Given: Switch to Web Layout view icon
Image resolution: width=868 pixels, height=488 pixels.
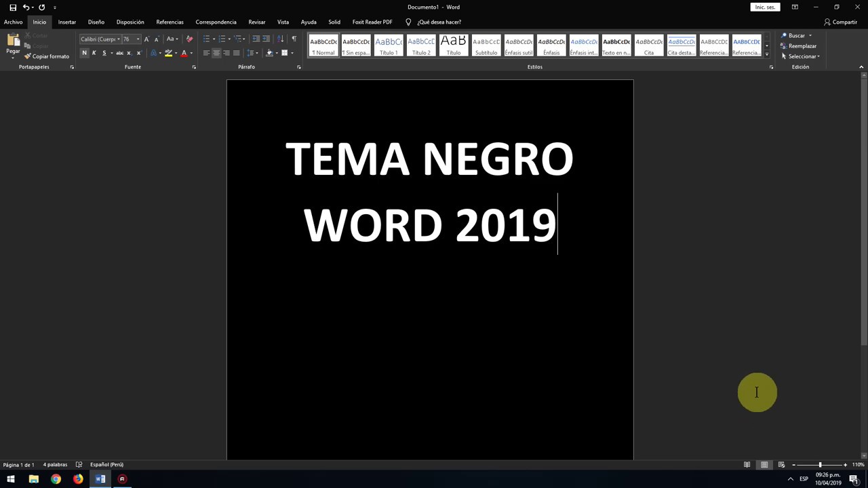Looking at the screenshot, I should [x=781, y=464].
